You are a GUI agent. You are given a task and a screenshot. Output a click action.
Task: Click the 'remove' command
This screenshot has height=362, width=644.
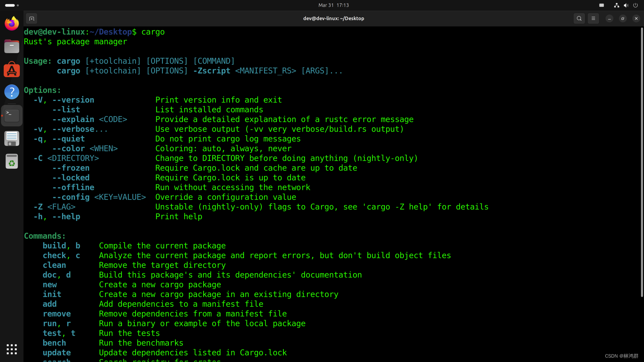[57, 314]
